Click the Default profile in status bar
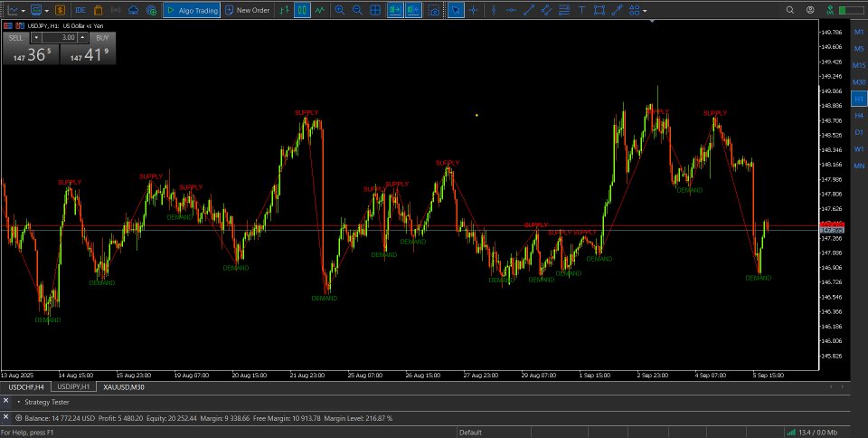The width and height of the screenshot is (868, 438). click(470, 433)
